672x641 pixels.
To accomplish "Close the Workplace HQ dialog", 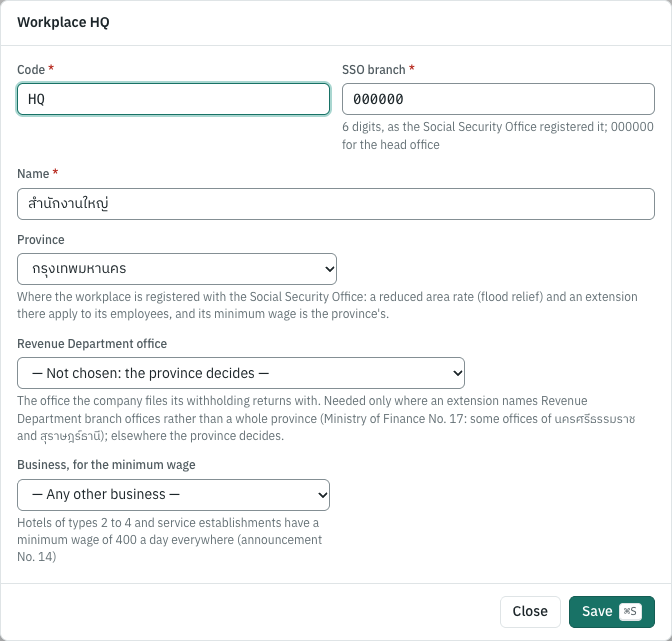I will coord(530,611).
